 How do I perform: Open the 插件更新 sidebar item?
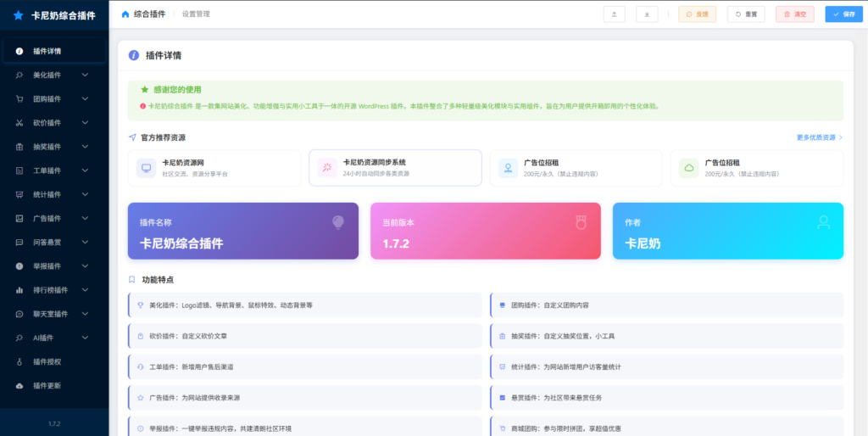[47, 386]
